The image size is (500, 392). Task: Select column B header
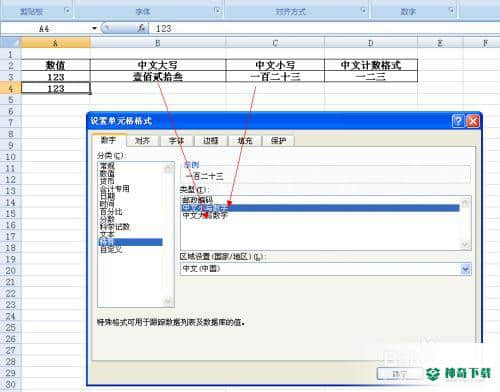tap(158, 43)
